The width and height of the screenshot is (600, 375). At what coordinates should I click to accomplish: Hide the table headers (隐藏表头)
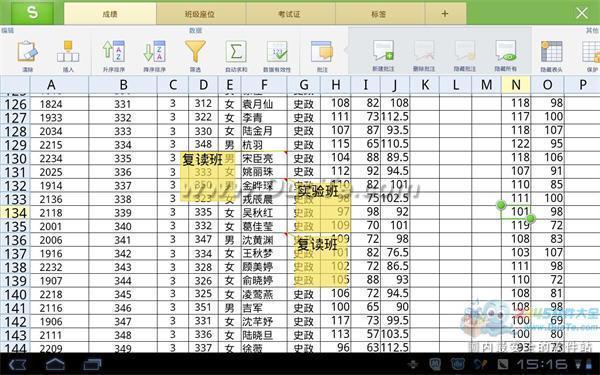(x=551, y=56)
